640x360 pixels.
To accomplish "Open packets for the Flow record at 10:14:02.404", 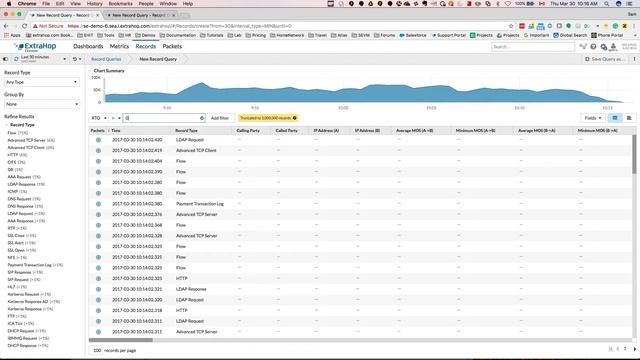I will tap(98, 161).
